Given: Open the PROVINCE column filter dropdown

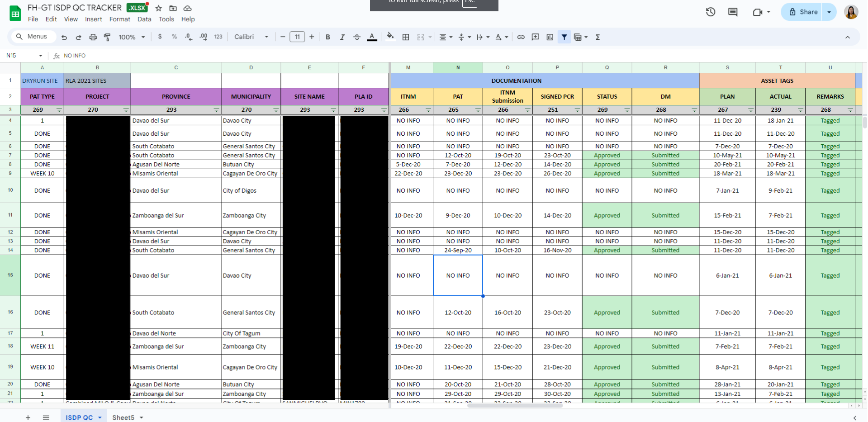Looking at the screenshot, I should (x=216, y=110).
